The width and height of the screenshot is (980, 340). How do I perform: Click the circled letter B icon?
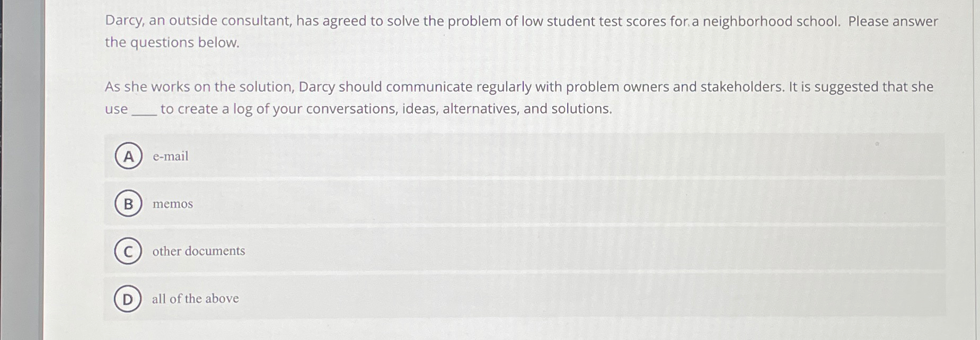[x=128, y=204]
